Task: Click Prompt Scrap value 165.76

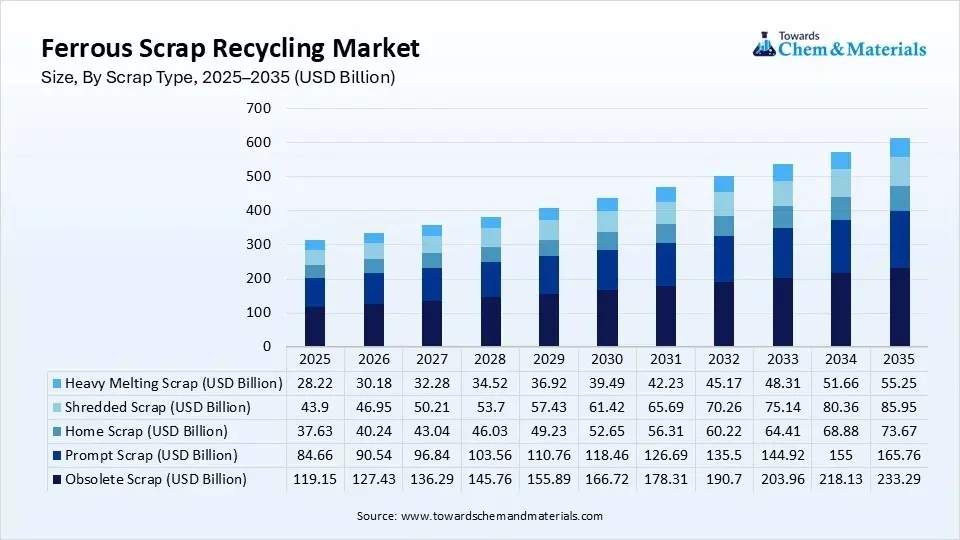Action: click(x=899, y=455)
